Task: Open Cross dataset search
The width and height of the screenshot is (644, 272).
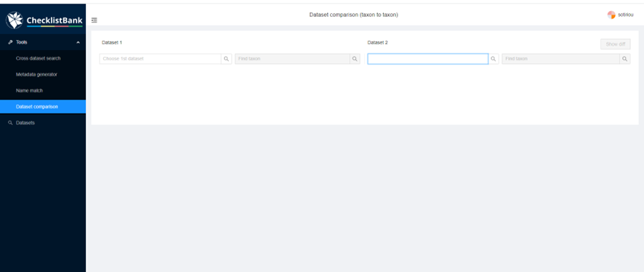Action: [39, 58]
